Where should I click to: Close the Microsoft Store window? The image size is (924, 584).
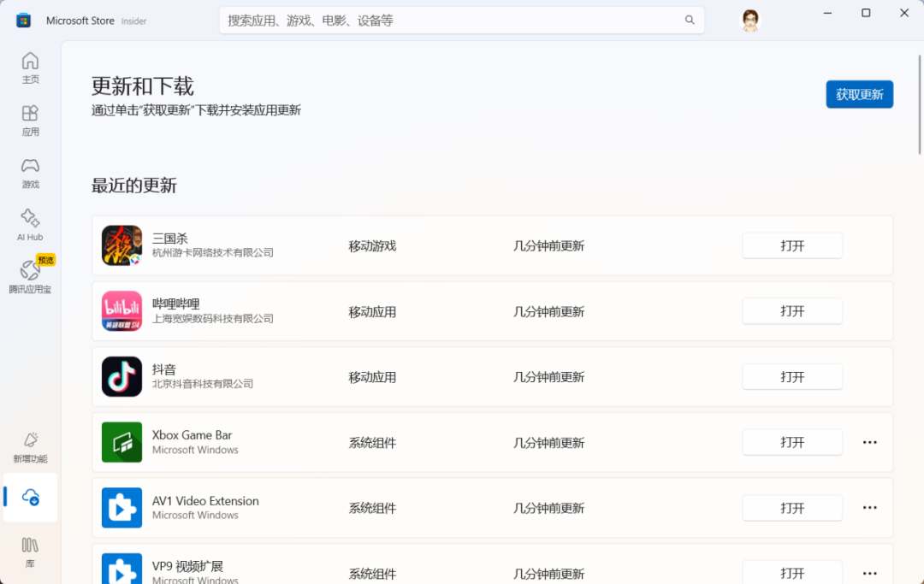(904, 13)
